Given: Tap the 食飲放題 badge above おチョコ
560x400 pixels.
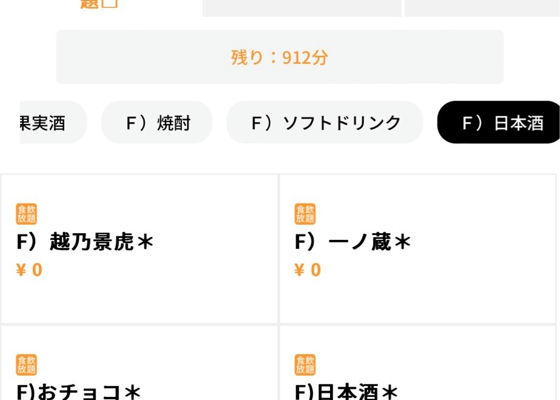Looking at the screenshot, I should tap(26, 365).
